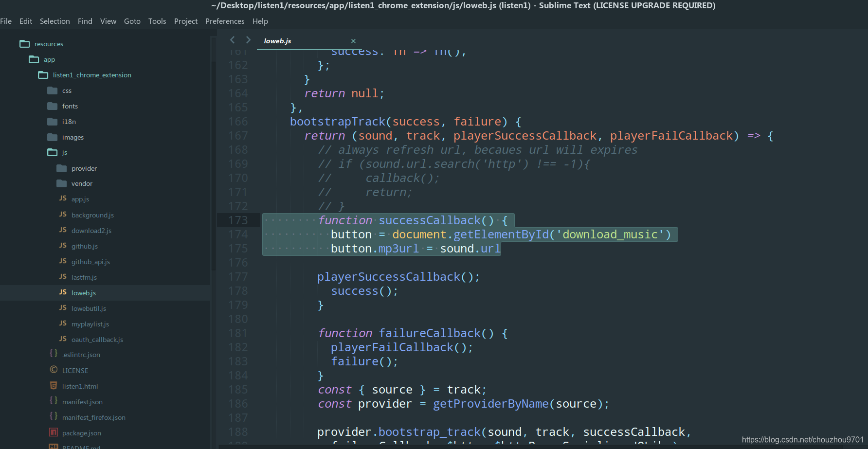Click the JS icon of loweb.js
868x449 pixels.
(63, 292)
